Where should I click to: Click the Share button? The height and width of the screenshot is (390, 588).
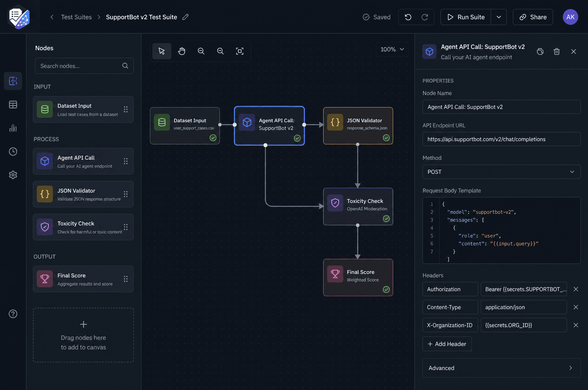533,17
